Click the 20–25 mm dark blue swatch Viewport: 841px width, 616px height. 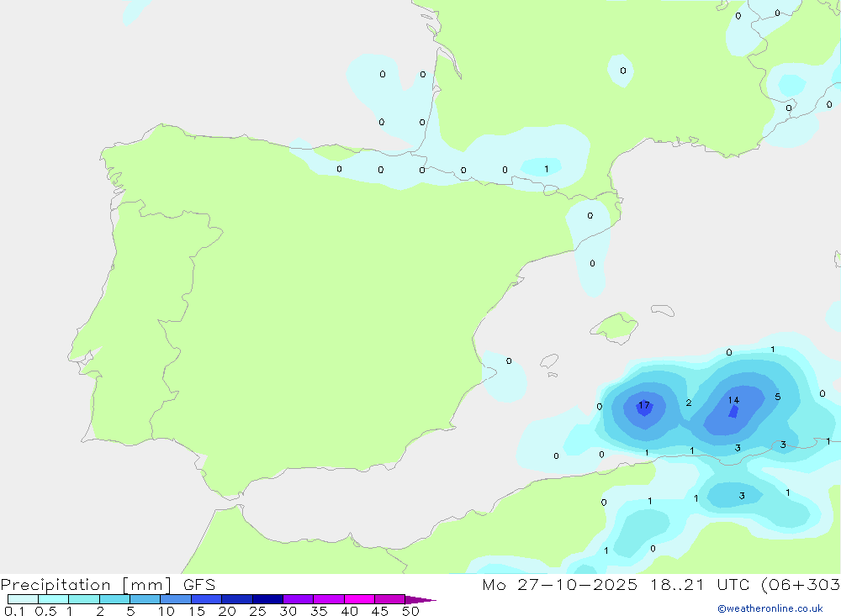[x=237, y=599]
